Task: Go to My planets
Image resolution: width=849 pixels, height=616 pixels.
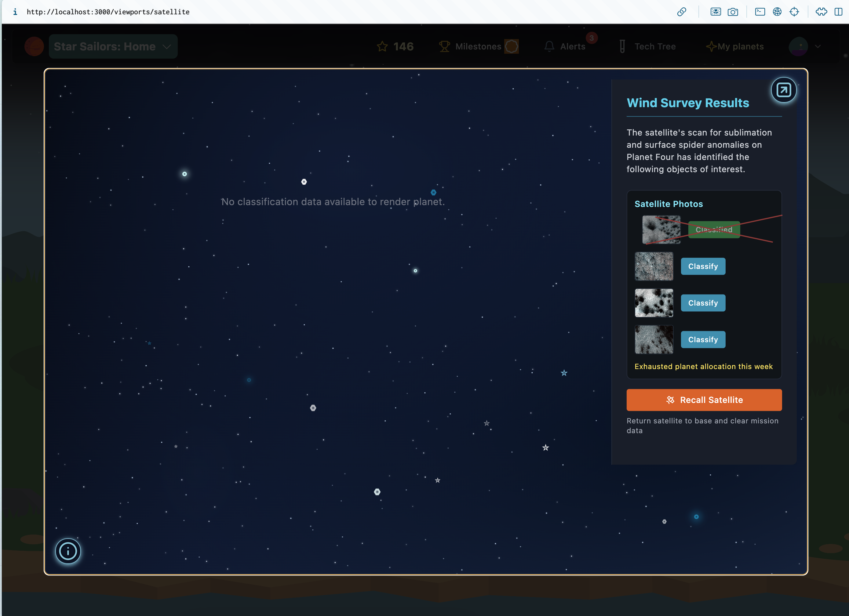Action: click(735, 46)
